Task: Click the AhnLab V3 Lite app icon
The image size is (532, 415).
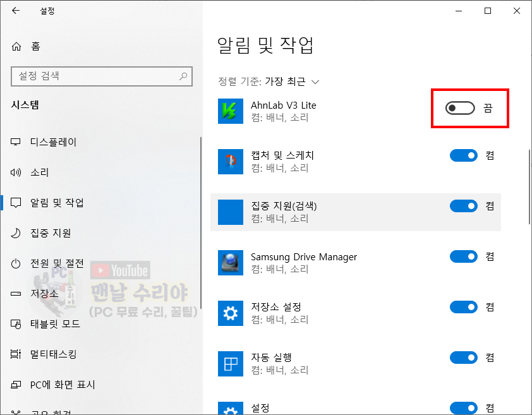Action: click(x=231, y=111)
